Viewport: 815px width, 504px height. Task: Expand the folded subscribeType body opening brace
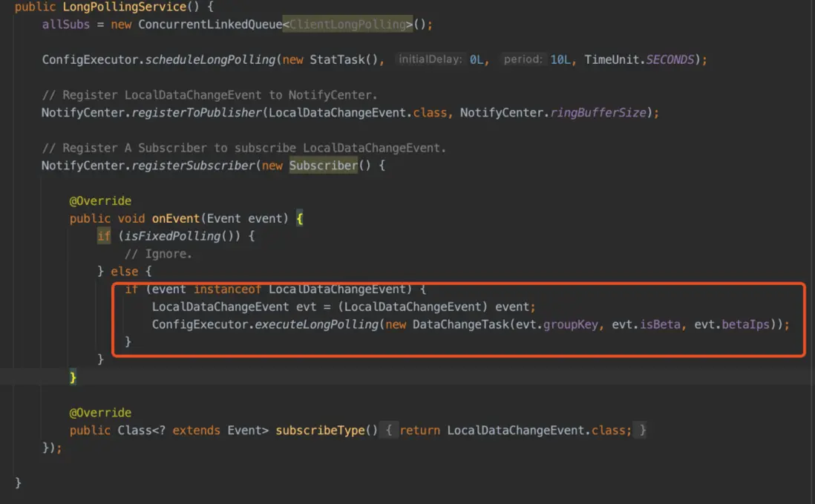[388, 431]
